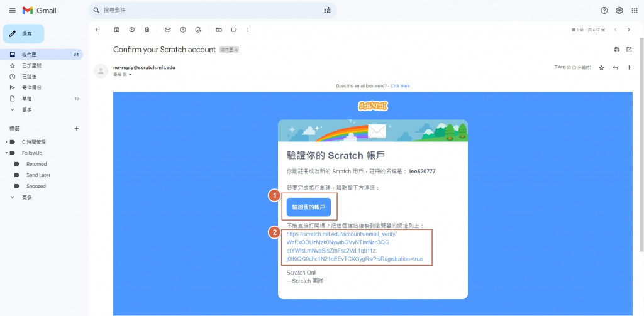Click sender no-reply@scratch.mit.edu
The image size is (644, 316).
pyautogui.click(x=144, y=68)
